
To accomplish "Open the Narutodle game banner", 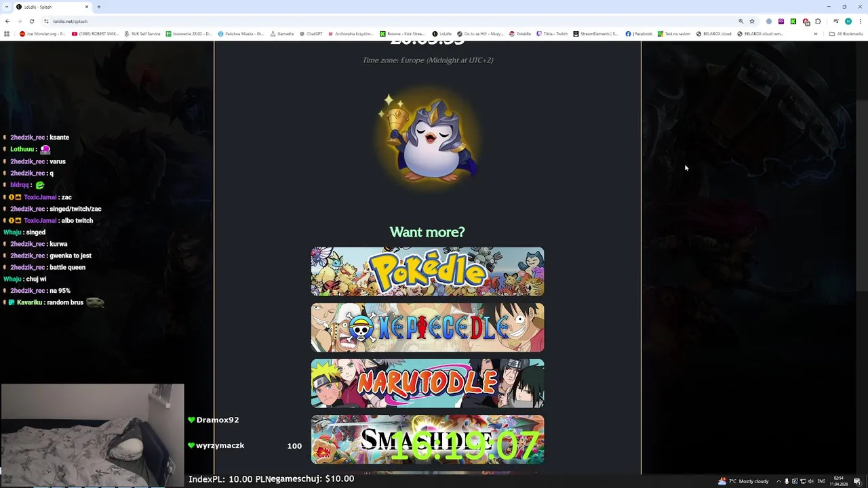I will click(427, 384).
